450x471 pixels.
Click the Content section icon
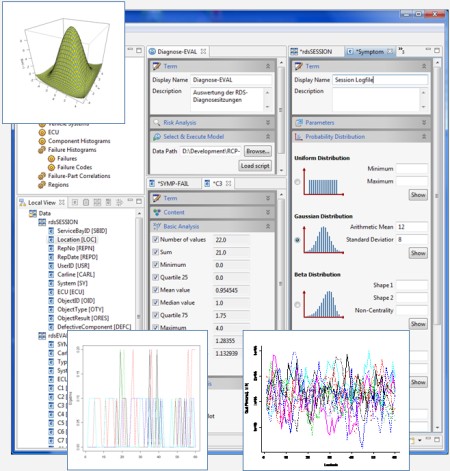[x=157, y=212]
